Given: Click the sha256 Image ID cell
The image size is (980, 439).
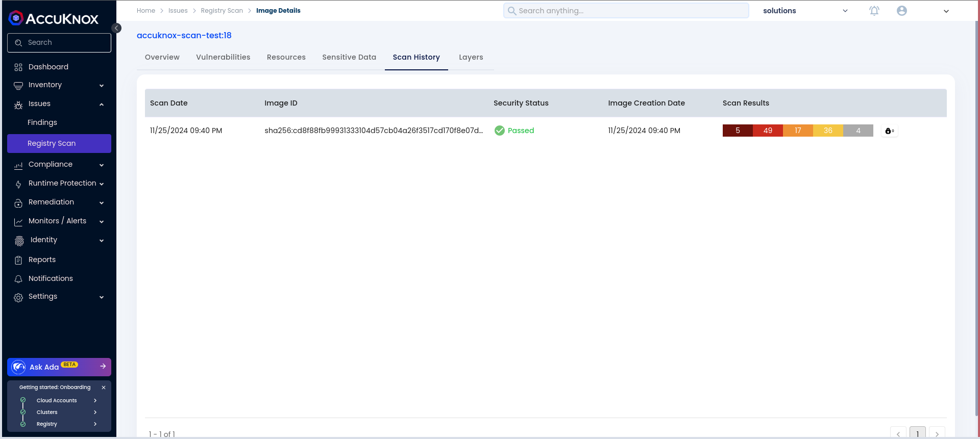Looking at the screenshot, I should point(374,131).
